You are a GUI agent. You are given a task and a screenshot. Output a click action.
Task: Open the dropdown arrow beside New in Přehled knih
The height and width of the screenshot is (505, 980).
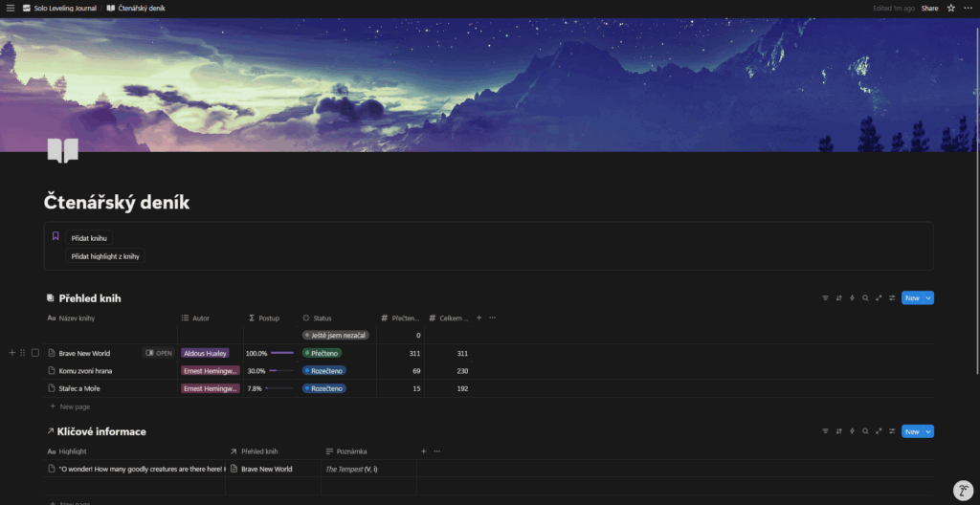point(928,298)
